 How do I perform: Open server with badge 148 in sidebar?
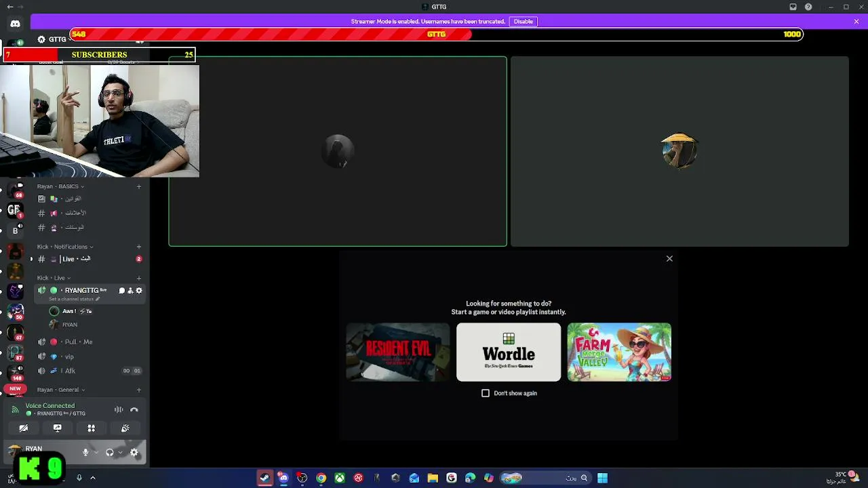[x=15, y=372]
